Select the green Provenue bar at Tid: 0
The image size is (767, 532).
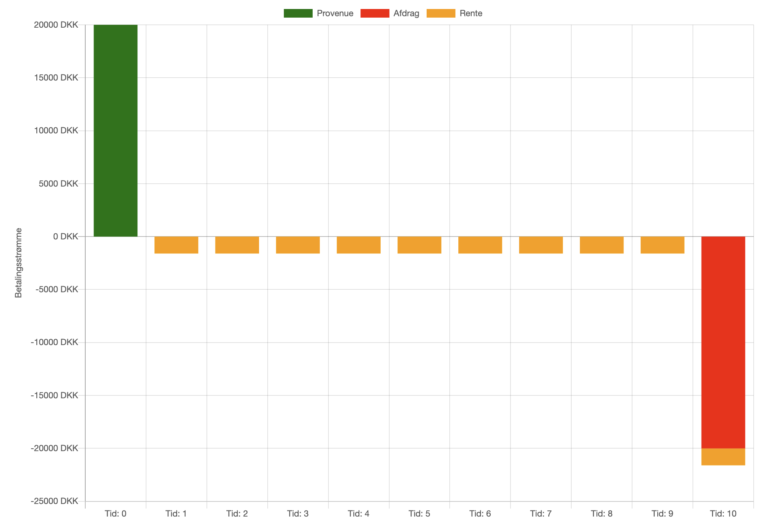click(115, 130)
